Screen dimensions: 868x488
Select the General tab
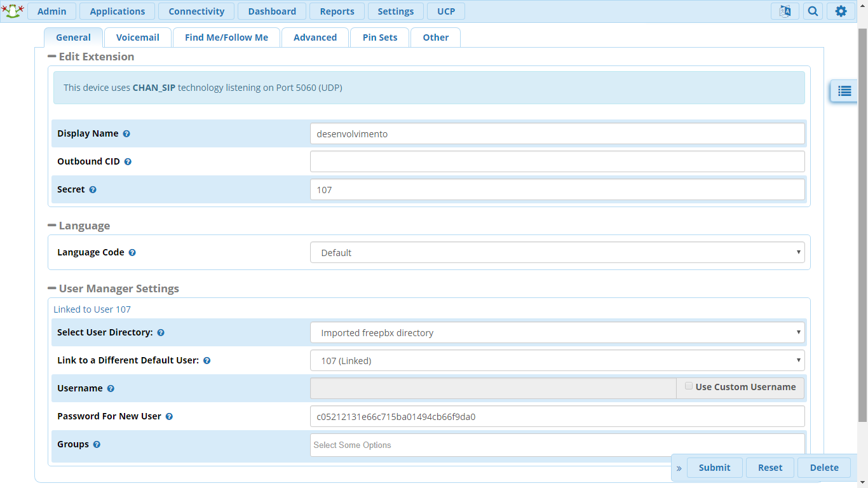pos(73,37)
